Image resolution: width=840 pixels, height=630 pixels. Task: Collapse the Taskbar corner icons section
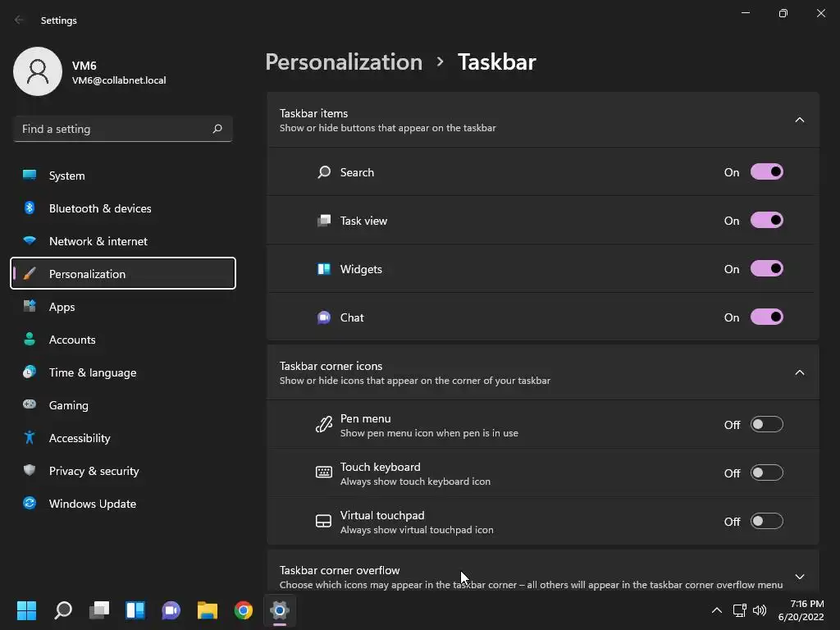coord(799,372)
